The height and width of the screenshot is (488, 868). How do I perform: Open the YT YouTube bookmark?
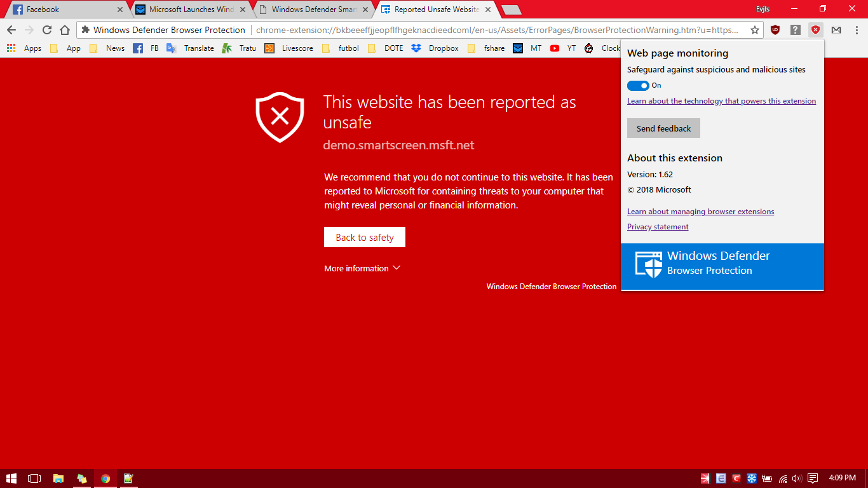(x=564, y=48)
